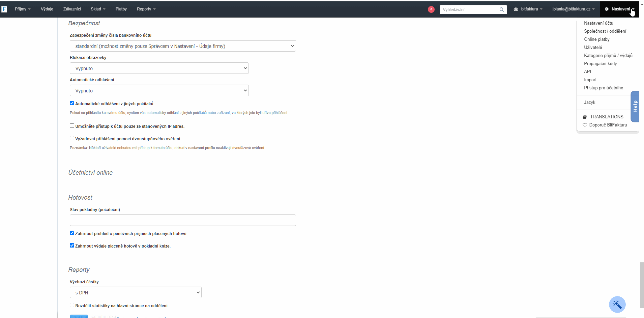Enable splitting statistics by department

click(x=72, y=305)
